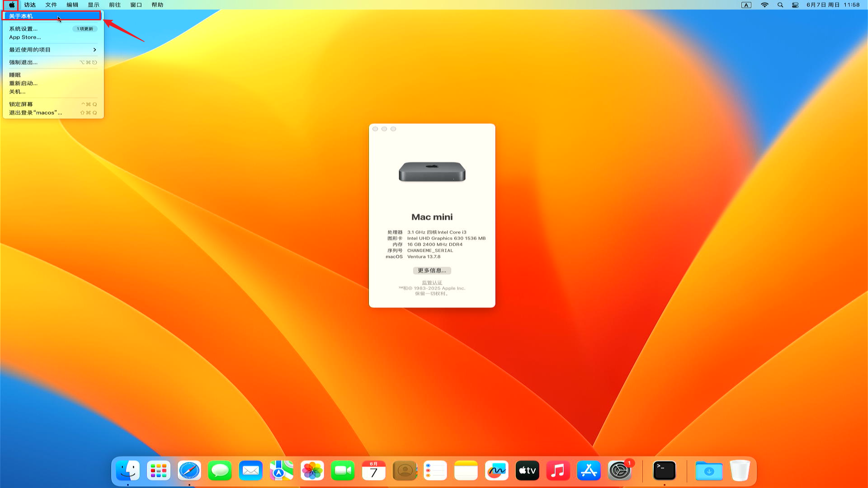This screenshot has height=488, width=868.
Task: Launch Maps from the Dock
Action: point(281,471)
